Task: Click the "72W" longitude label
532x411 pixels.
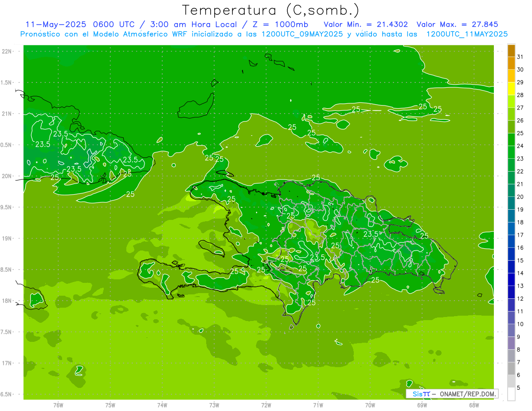Action: pos(266,405)
